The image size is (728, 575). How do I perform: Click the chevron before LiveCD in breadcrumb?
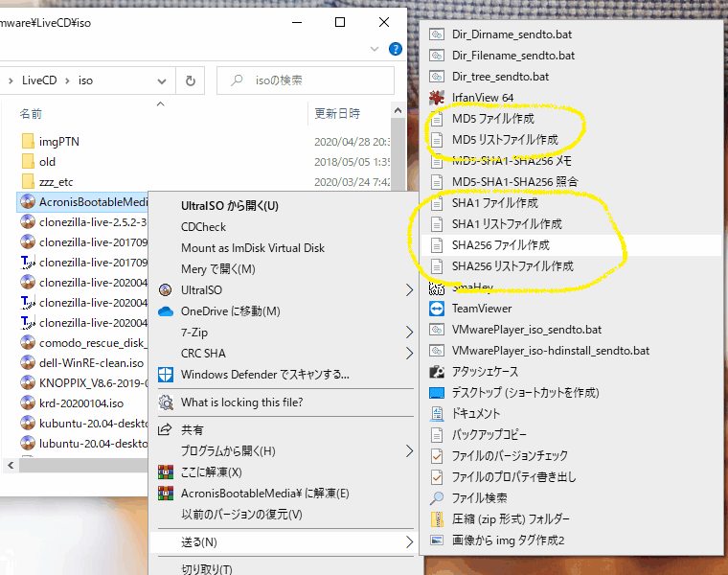coord(11,80)
